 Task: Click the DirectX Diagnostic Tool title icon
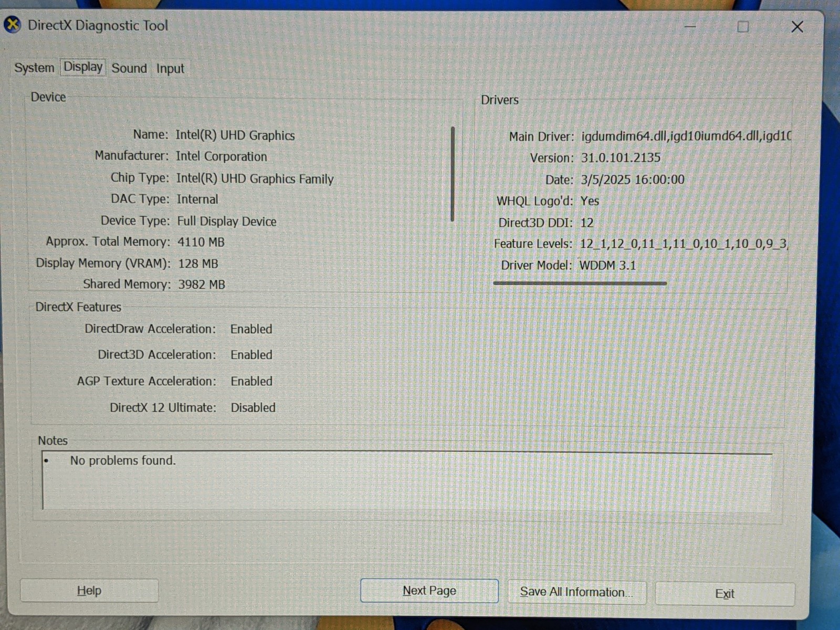(12, 25)
